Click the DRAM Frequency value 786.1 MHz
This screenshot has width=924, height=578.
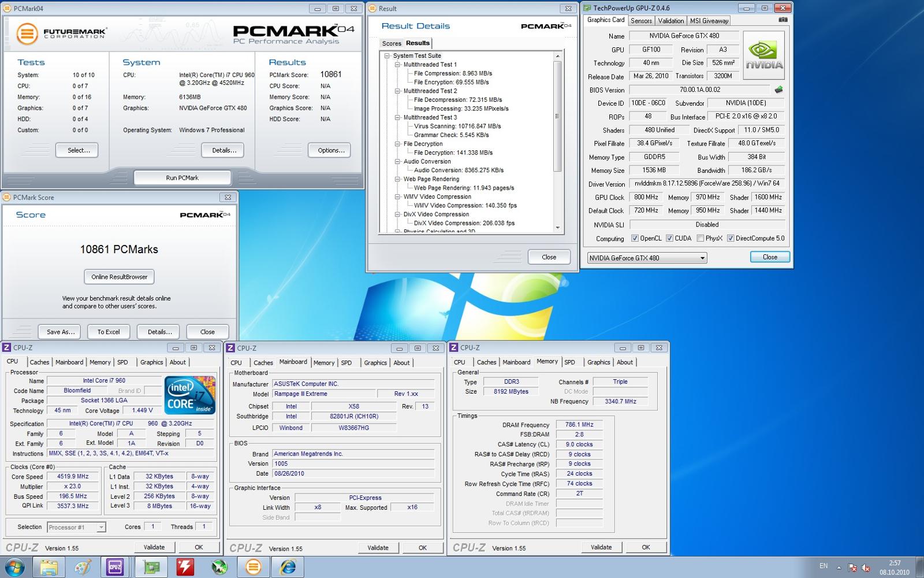(579, 424)
